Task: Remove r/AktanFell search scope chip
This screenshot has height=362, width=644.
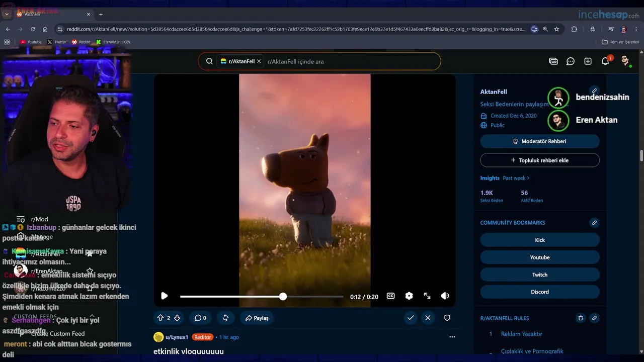Action: (x=259, y=61)
